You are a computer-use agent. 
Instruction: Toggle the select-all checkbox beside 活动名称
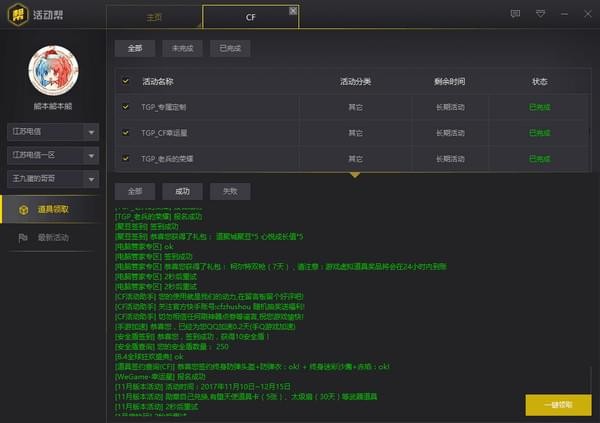click(x=125, y=81)
